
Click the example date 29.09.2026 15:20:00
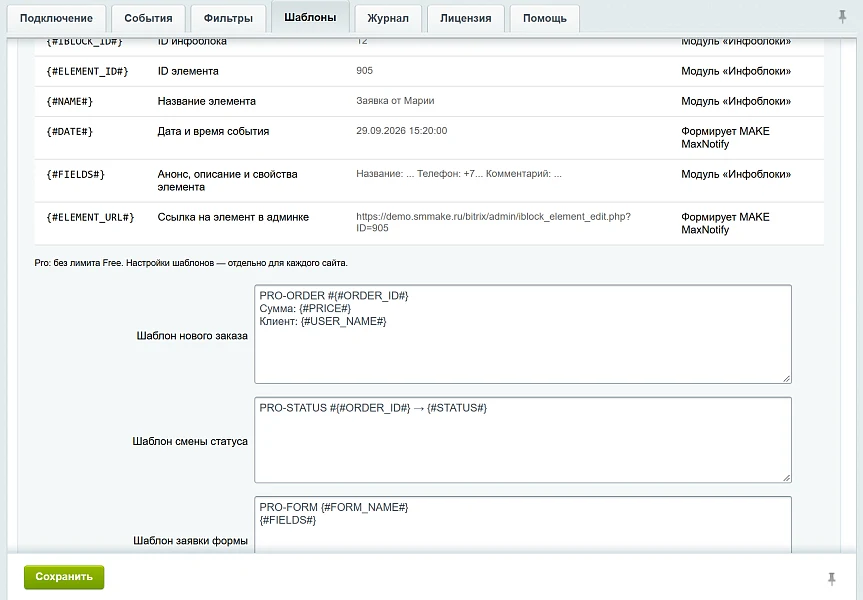[402, 131]
